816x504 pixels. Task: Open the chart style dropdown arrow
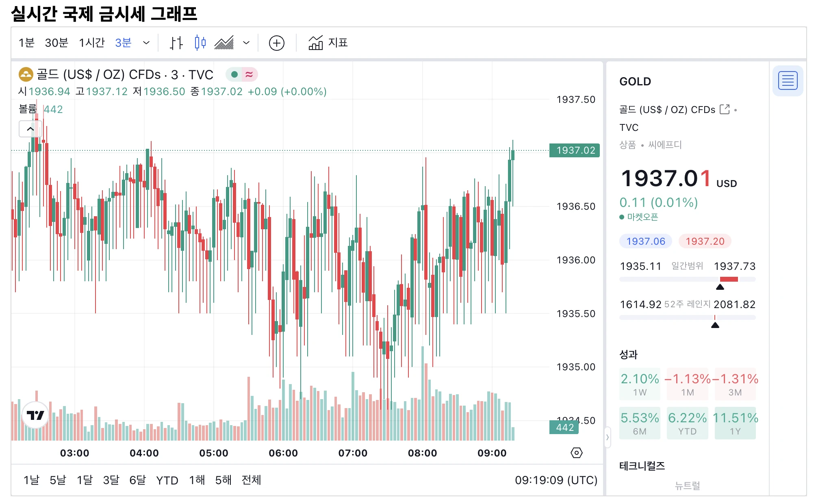pyautogui.click(x=246, y=43)
